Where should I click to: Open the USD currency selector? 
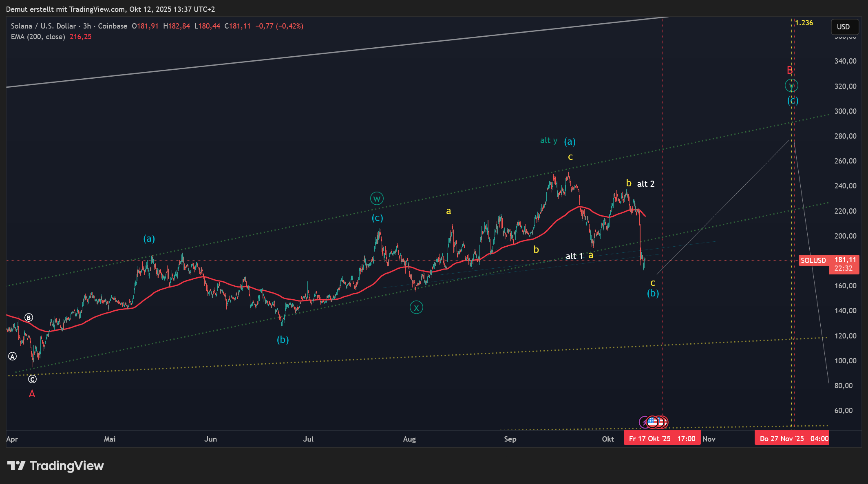[x=844, y=27]
